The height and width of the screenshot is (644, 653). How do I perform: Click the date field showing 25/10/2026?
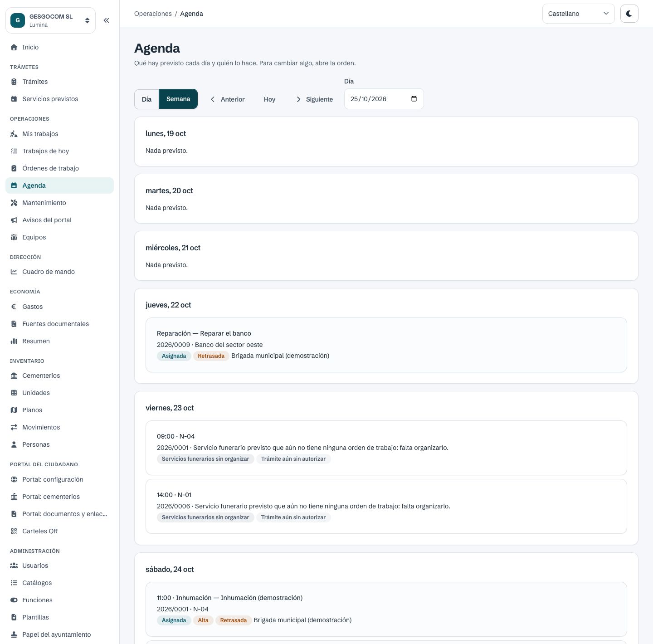point(384,99)
